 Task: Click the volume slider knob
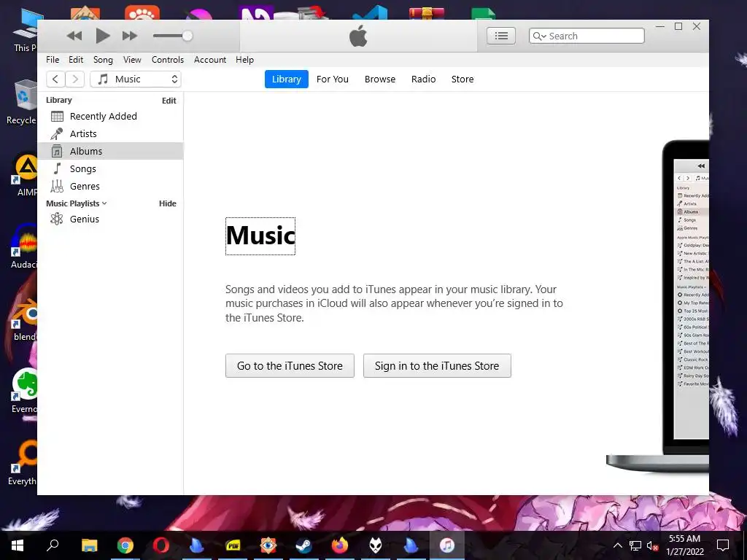tap(187, 36)
